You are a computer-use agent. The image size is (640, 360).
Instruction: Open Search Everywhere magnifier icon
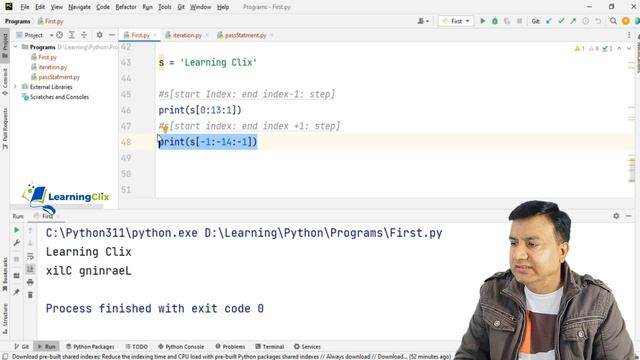[613, 21]
